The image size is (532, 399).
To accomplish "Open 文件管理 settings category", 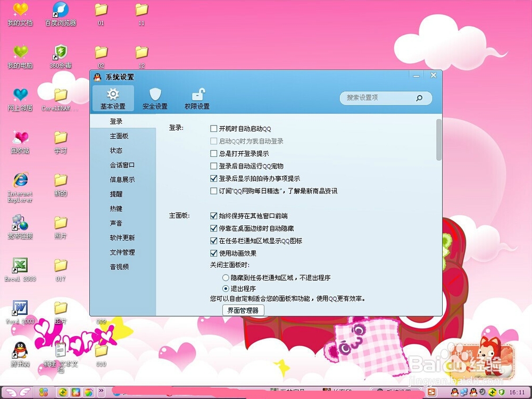I will coord(123,252).
